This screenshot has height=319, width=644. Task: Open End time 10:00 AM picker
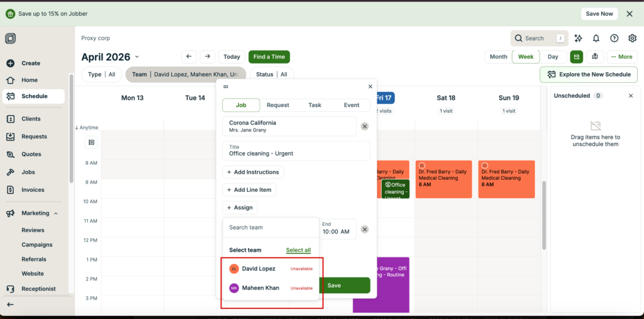[337, 228]
